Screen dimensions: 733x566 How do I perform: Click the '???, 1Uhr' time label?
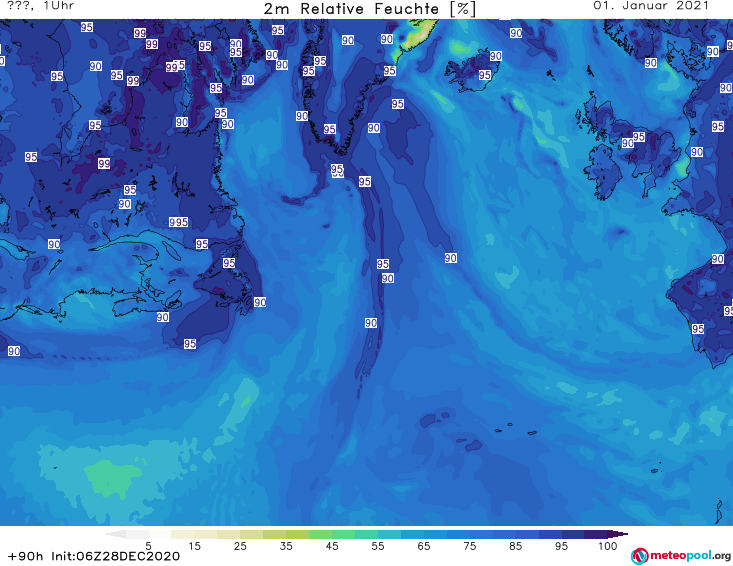40,6
